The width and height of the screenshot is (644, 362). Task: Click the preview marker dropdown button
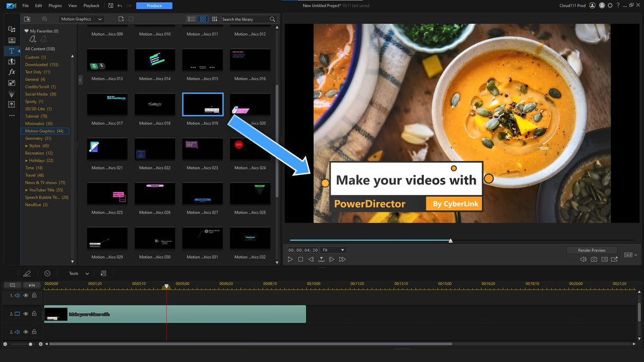[x=321, y=259]
